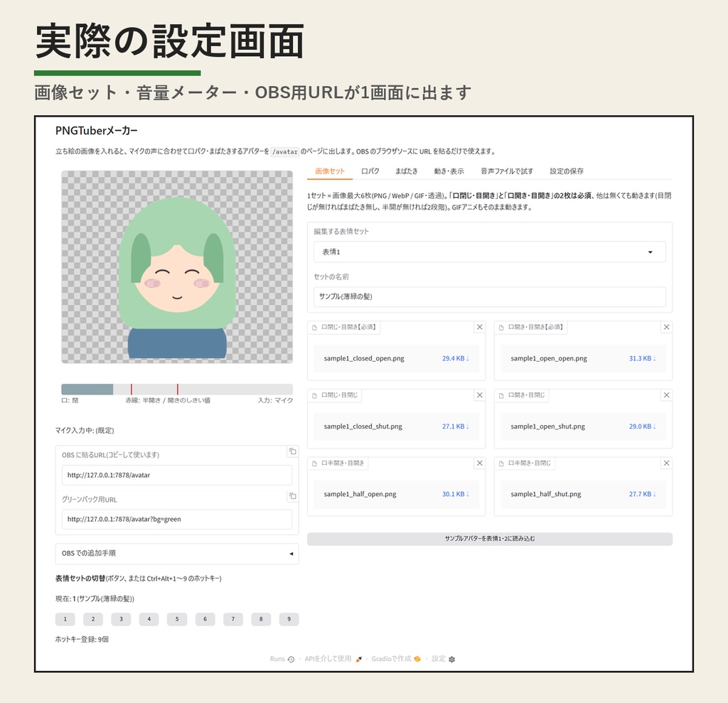Download sample1_open_shut.png via 29.0 KB link

point(642,426)
